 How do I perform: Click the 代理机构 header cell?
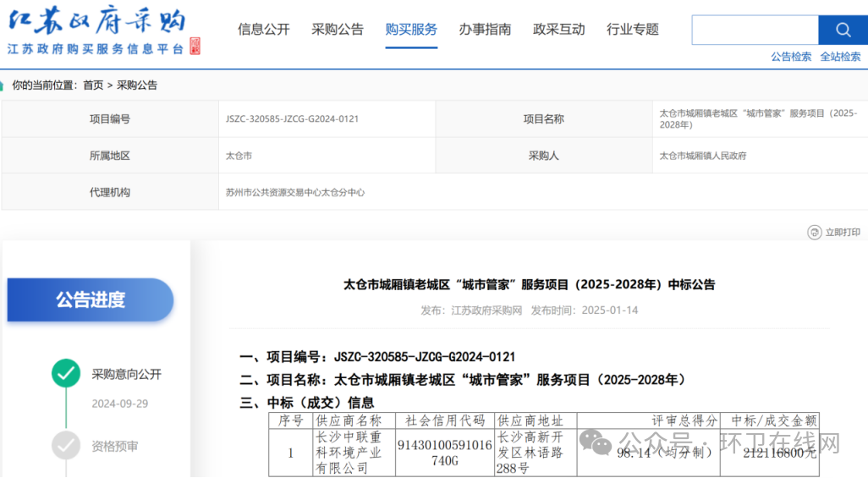110,192
